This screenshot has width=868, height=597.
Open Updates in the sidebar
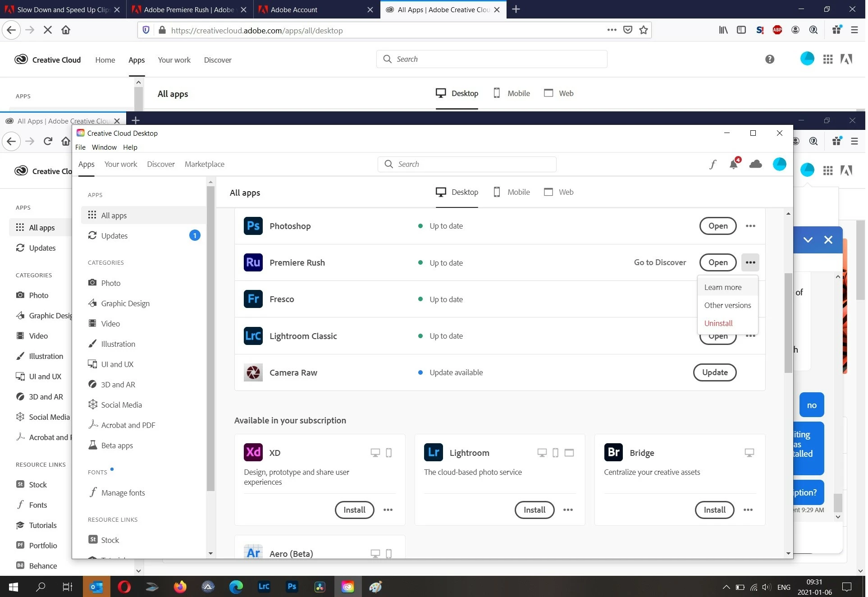[x=114, y=236]
